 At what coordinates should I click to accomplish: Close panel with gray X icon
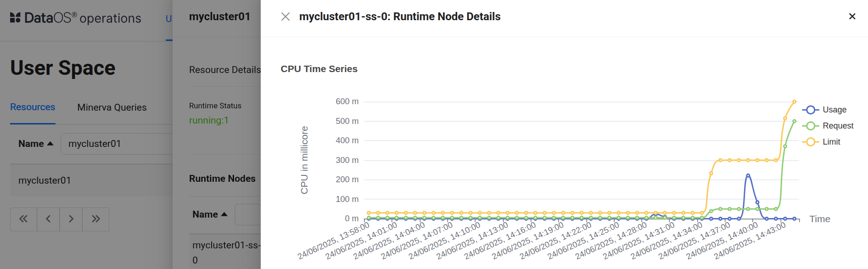(285, 17)
